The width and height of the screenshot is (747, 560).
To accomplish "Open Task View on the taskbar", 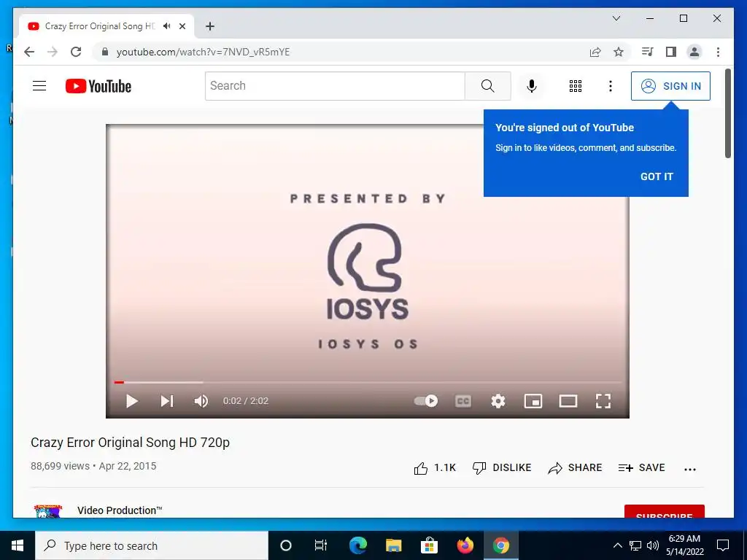I will pyautogui.click(x=321, y=545).
